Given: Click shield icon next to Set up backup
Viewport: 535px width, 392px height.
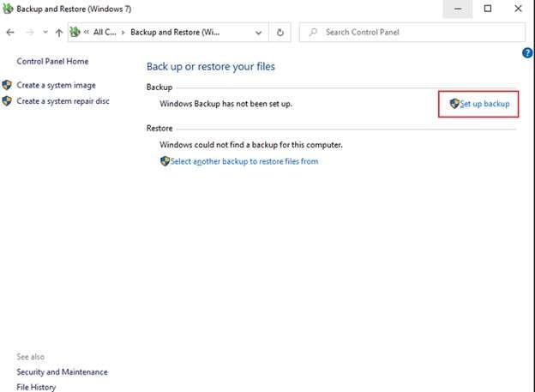Looking at the screenshot, I should [454, 104].
